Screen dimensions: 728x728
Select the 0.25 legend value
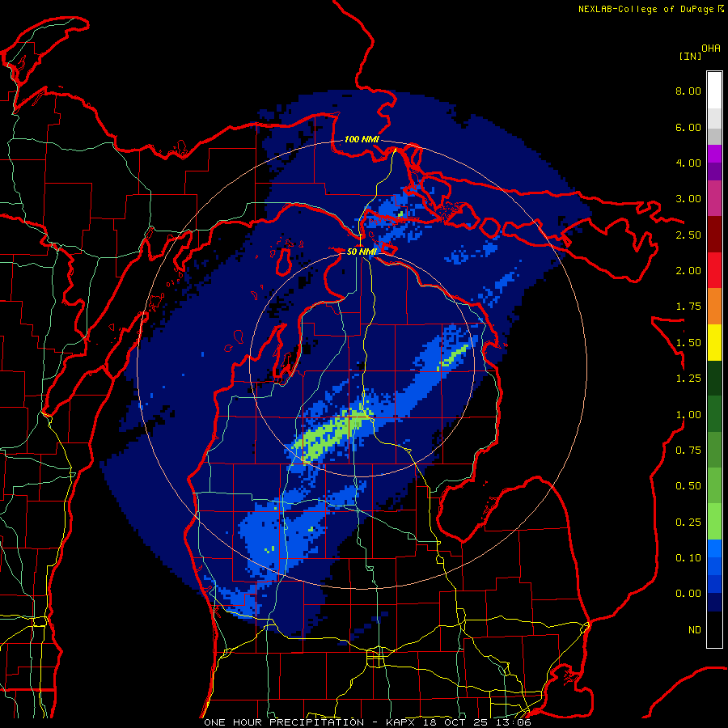click(x=688, y=523)
